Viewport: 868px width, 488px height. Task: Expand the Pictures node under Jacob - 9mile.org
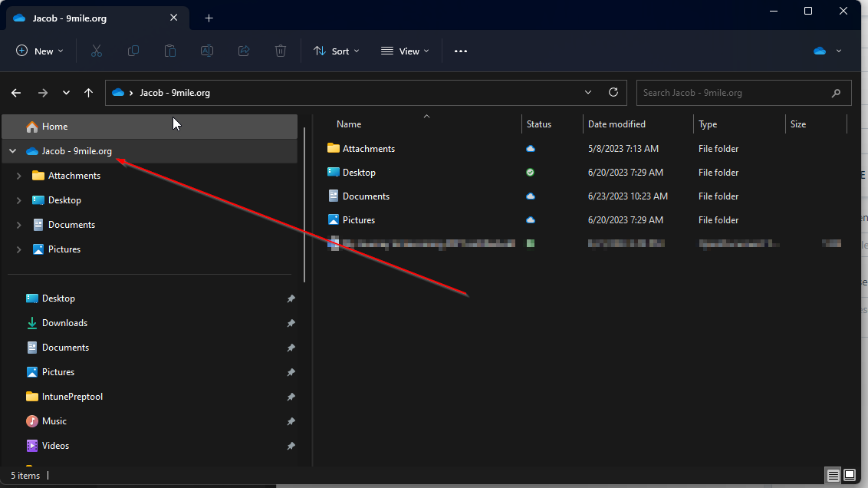tap(19, 249)
